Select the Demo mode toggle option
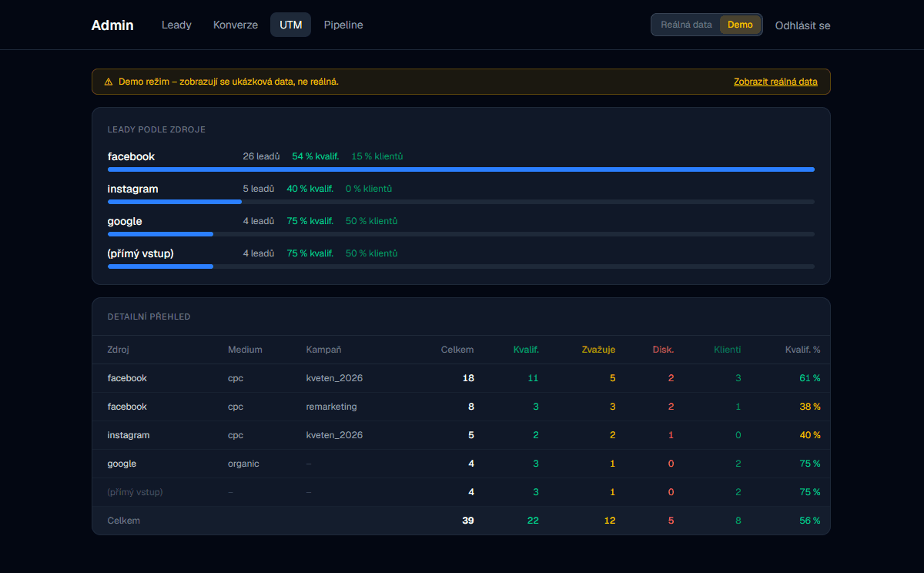The image size is (924, 573). pyautogui.click(x=740, y=25)
